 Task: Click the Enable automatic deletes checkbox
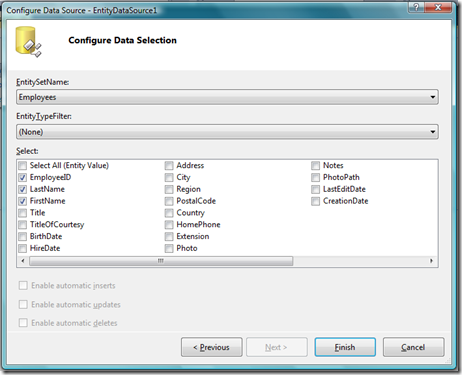(x=23, y=323)
